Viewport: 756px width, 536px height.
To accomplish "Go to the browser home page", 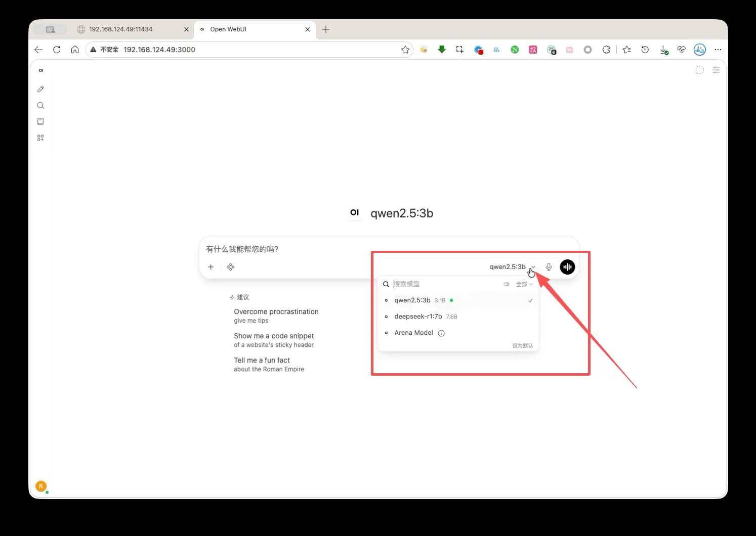I will [75, 50].
